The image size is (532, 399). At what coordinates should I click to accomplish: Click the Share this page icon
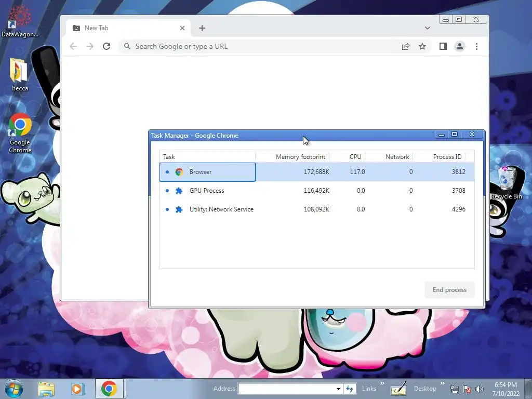(x=406, y=46)
